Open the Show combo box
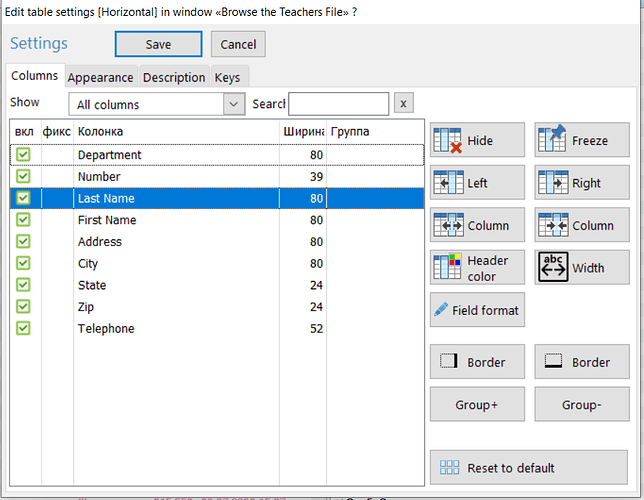This screenshot has height=500, width=644. tap(156, 104)
